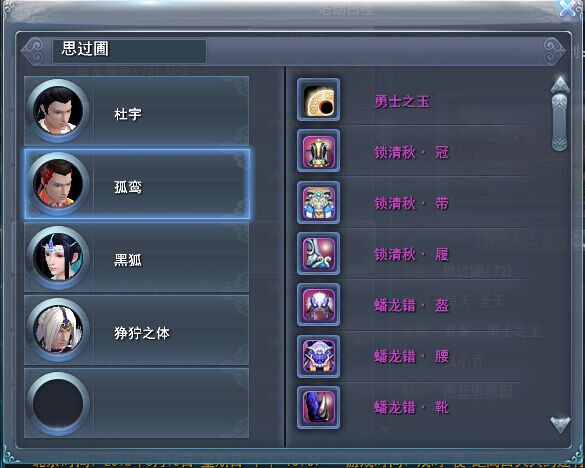Open the 锁清秋·履 shoes item icon
Image resolution: width=585 pixels, height=468 pixels.
(x=318, y=254)
